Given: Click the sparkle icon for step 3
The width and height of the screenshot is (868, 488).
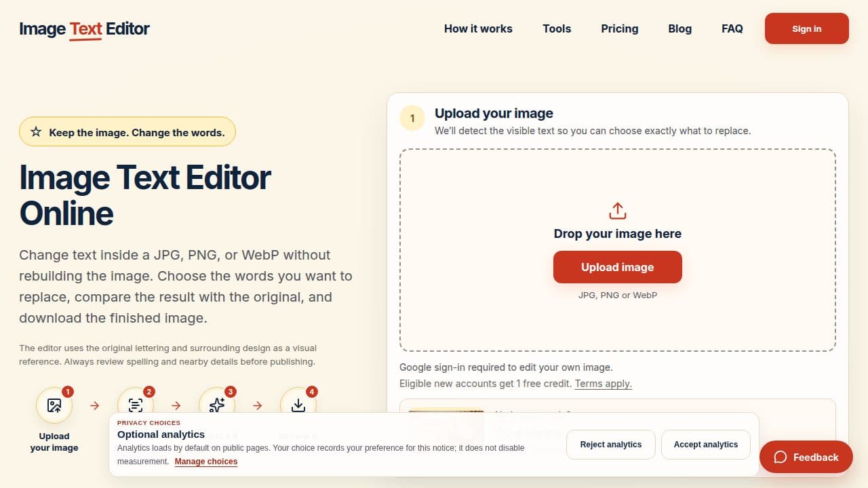Looking at the screenshot, I should tap(217, 405).
